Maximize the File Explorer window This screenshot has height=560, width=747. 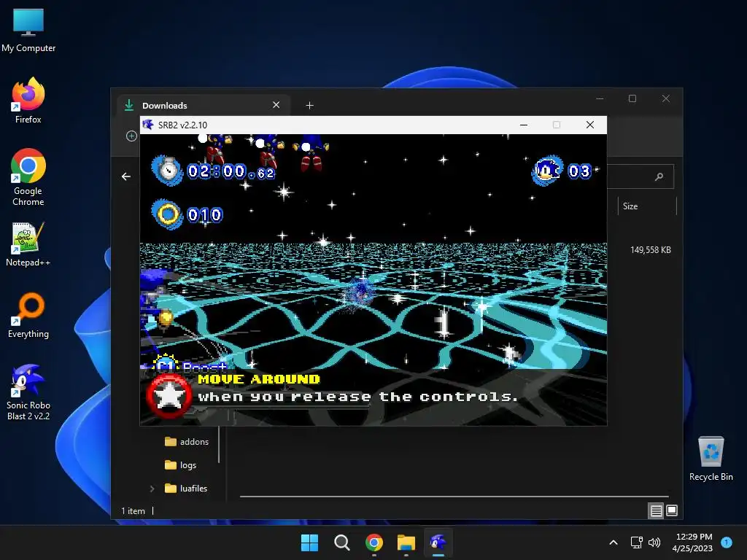coord(632,98)
